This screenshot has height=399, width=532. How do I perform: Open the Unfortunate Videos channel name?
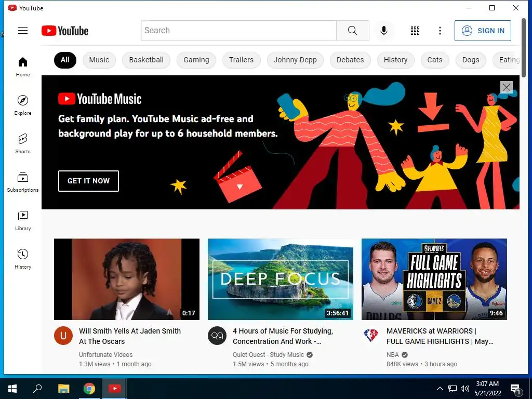point(106,354)
